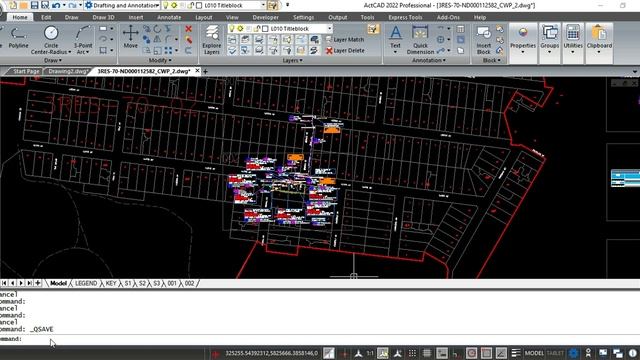
Task: Click the coordinates readout in status bar
Action: coord(271,353)
